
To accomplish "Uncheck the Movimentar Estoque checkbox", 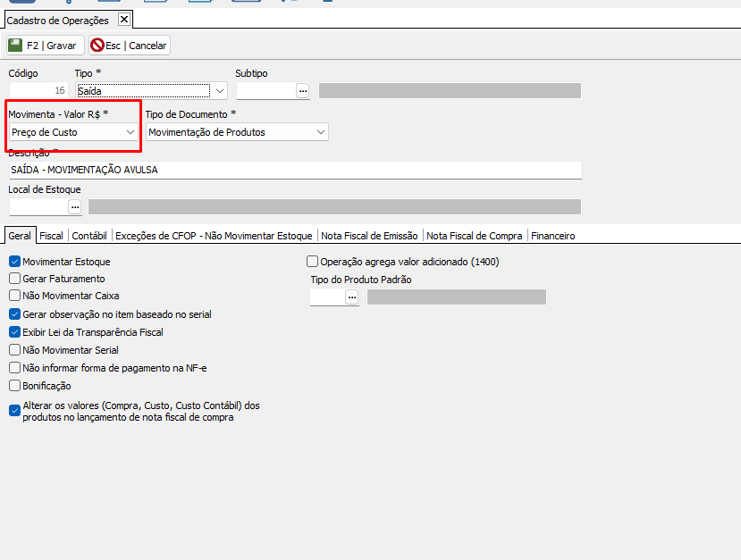I will point(14,262).
